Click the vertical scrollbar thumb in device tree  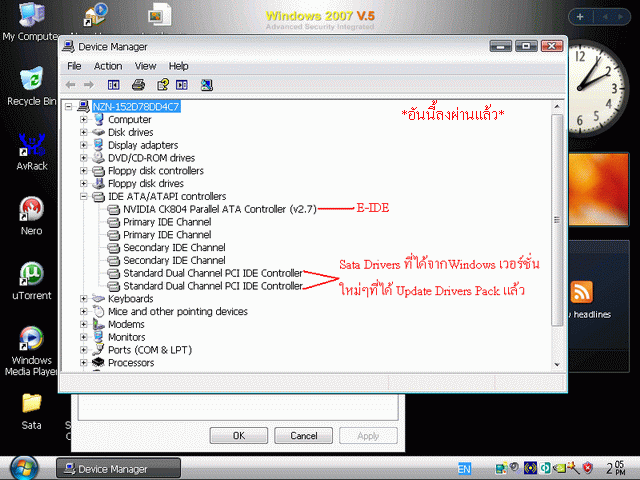click(557, 220)
